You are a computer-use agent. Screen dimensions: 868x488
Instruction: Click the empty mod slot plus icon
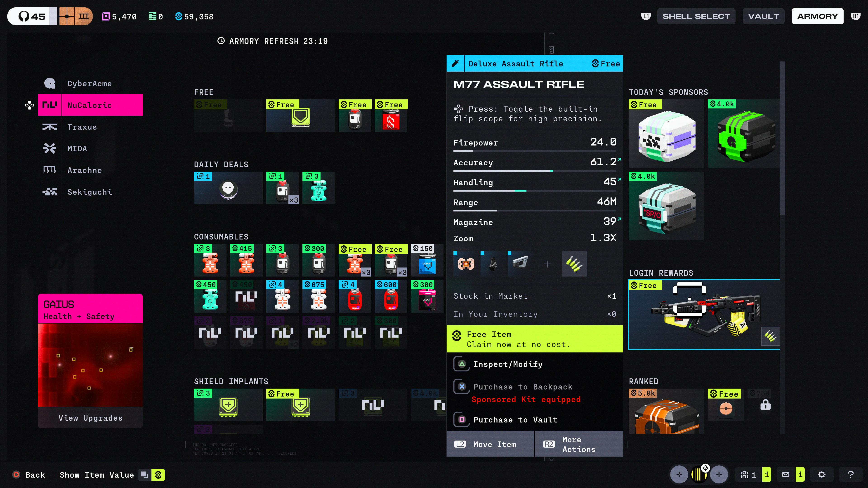547,264
